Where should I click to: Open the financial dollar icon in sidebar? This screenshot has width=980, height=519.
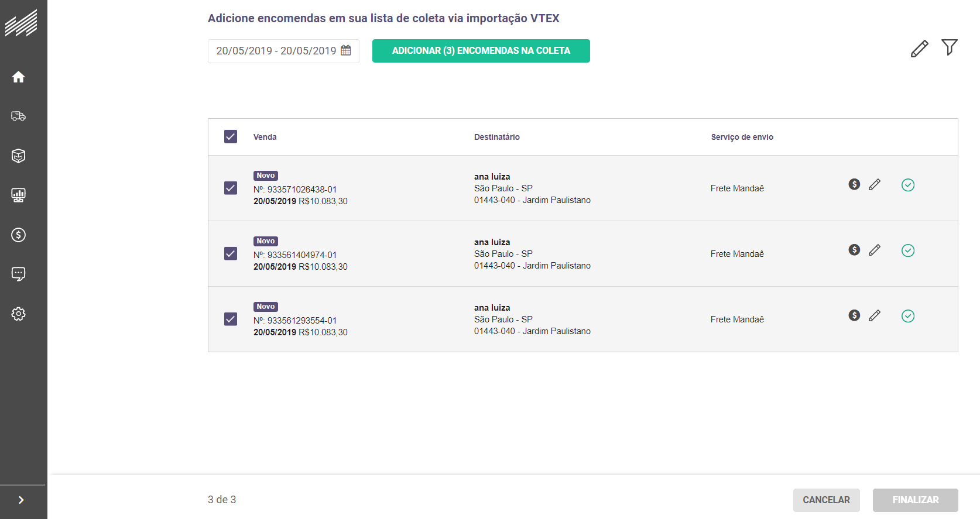[x=19, y=235]
